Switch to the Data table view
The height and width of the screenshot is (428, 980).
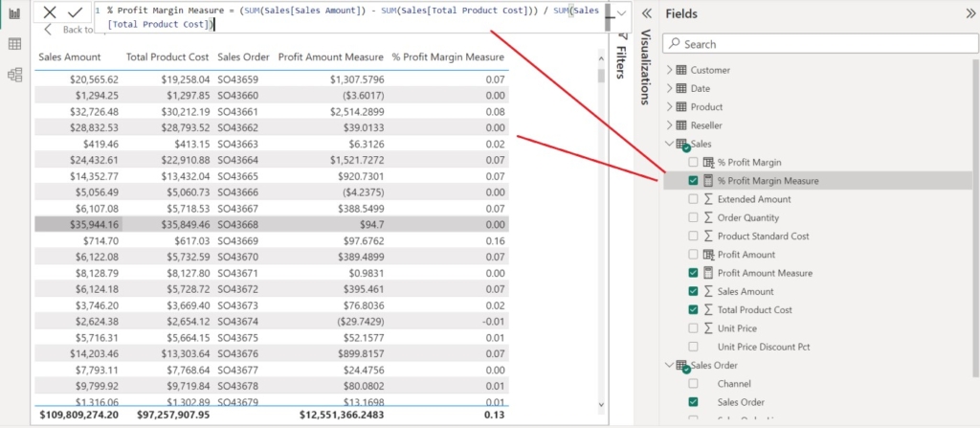(15, 44)
